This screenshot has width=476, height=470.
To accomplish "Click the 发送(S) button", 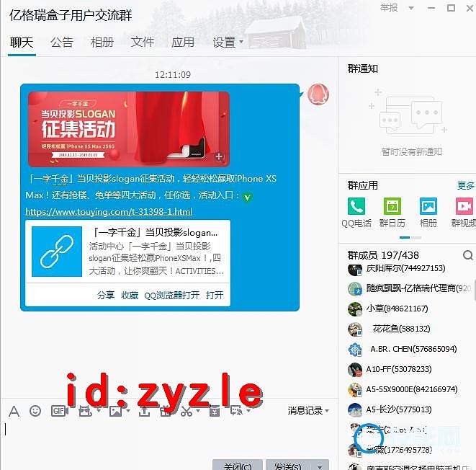I will coord(288,466).
